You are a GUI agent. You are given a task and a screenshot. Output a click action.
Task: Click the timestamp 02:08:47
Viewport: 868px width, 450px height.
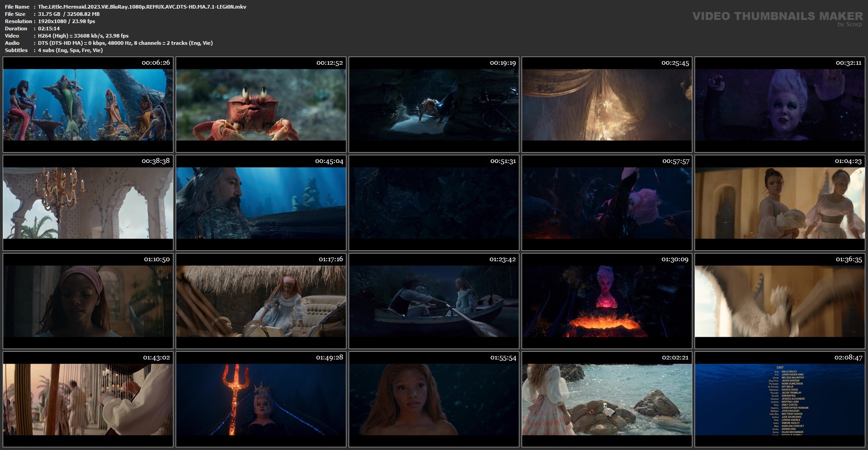pyautogui.click(x=848, y=358)
